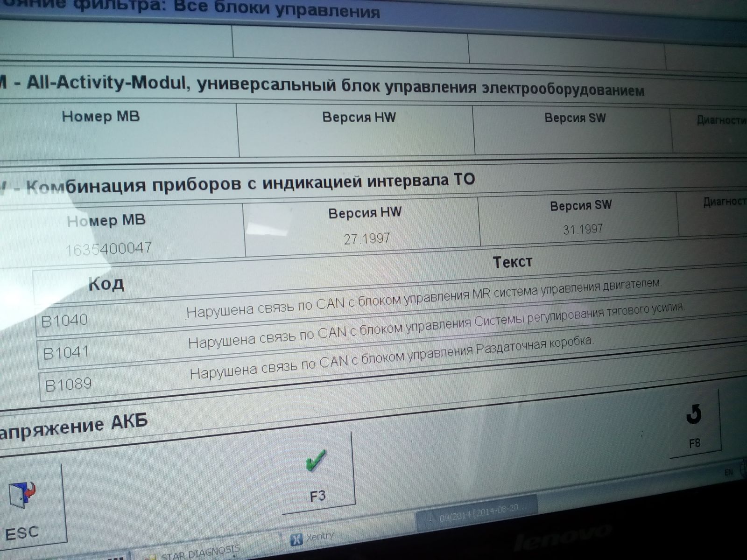Click SW version value 31.1997

tap(583, 229)
